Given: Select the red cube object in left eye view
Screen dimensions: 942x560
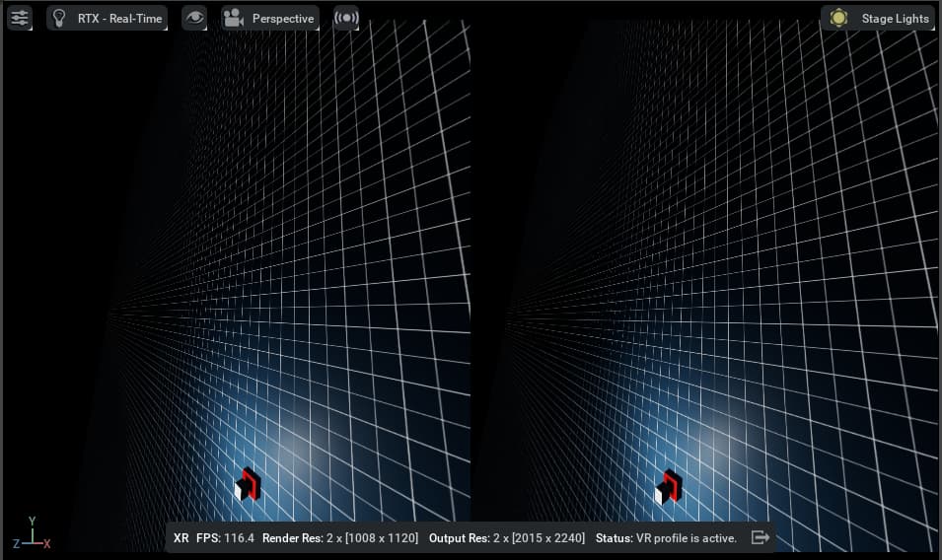Looking at the screenshot, I should (248, 485).
